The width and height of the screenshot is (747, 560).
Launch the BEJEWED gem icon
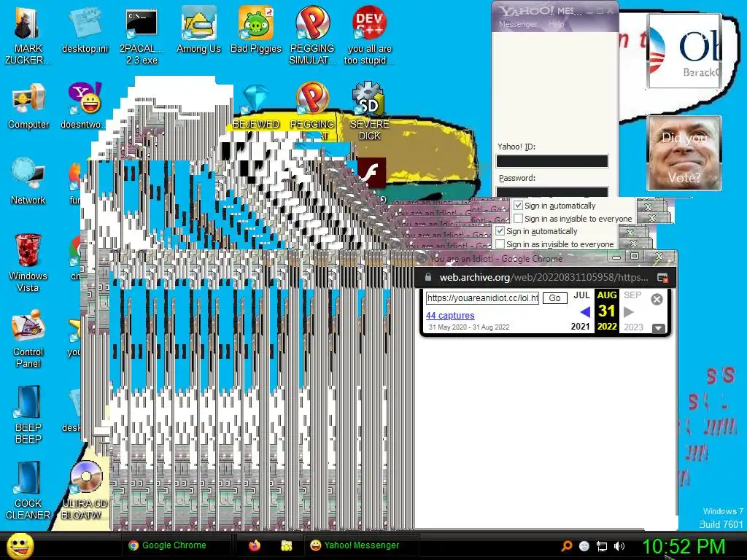coord(256,107)
